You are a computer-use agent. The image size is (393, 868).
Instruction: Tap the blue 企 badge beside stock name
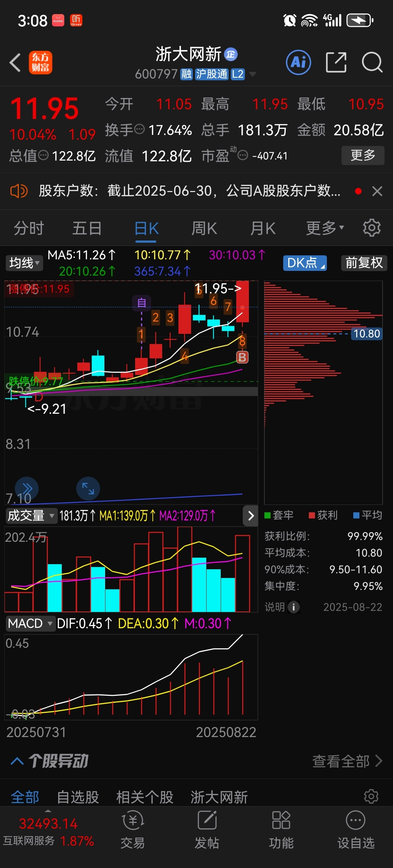point(231,55)
